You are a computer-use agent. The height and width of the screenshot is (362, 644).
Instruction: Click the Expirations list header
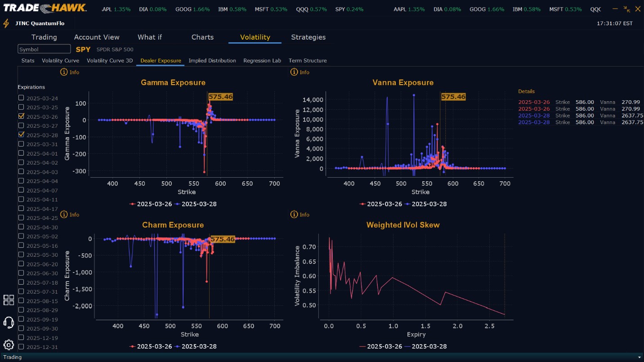[x=31, y=87]
